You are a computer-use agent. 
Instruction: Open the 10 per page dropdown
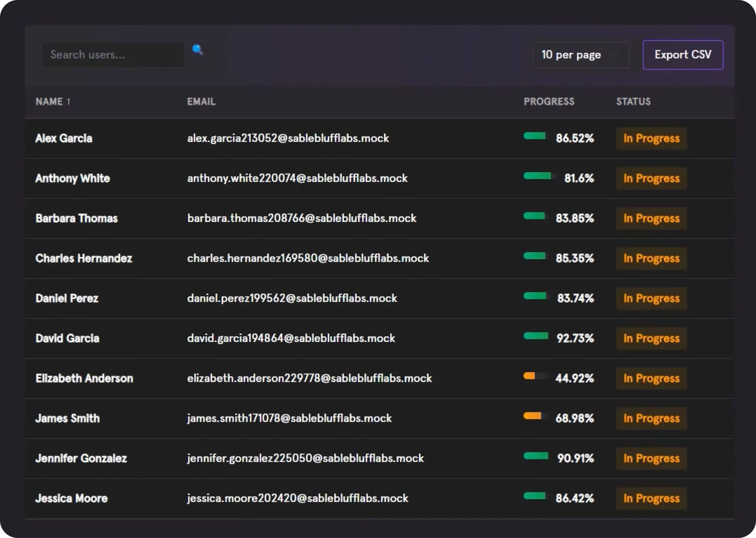coord(581,55)
